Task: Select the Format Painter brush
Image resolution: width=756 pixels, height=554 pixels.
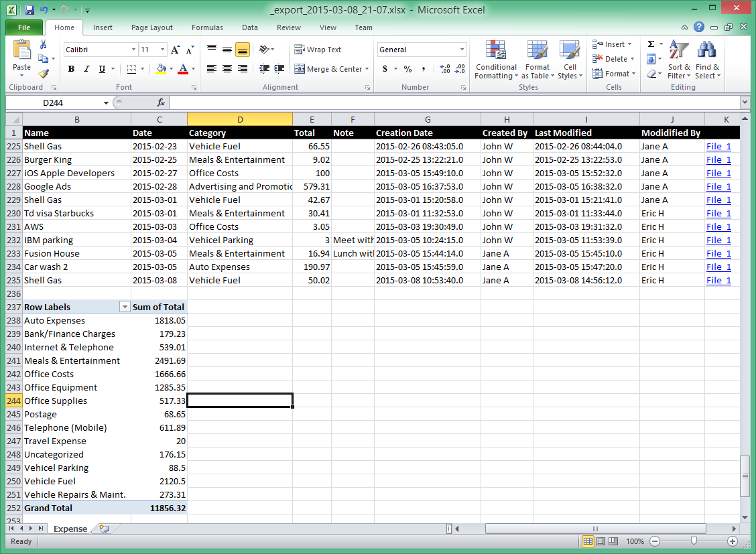Action: point(44,73)
